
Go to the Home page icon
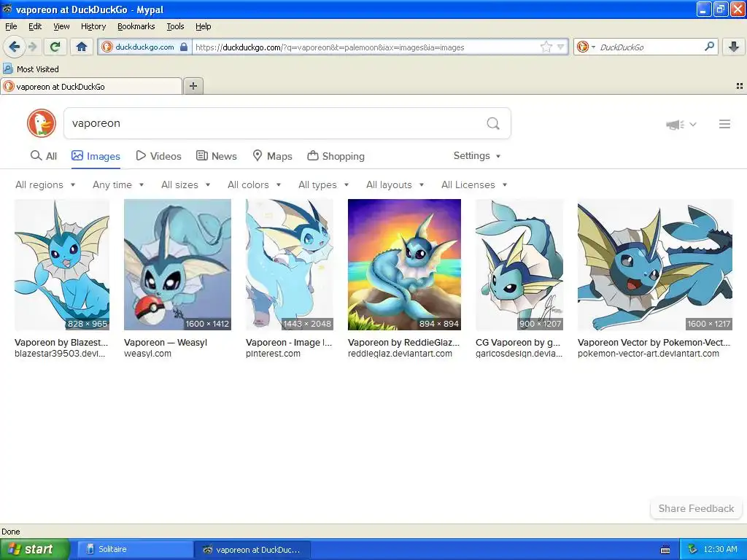point(82,47)
